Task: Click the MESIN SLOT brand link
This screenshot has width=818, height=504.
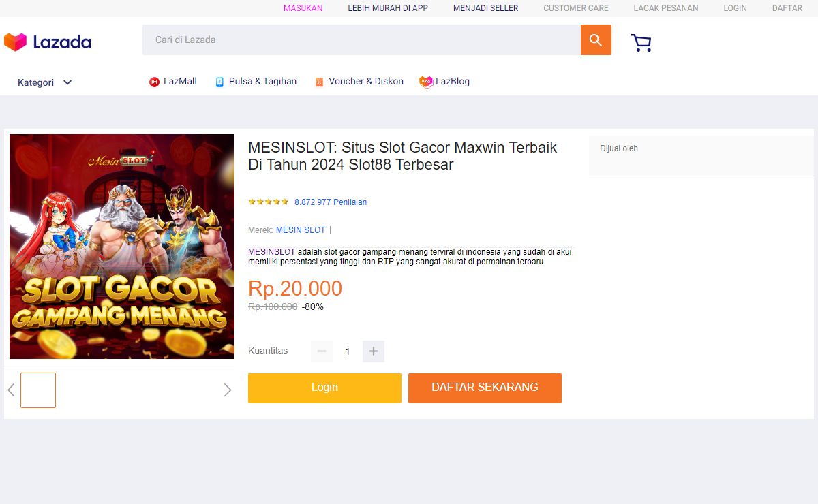Action: [301, 230]
